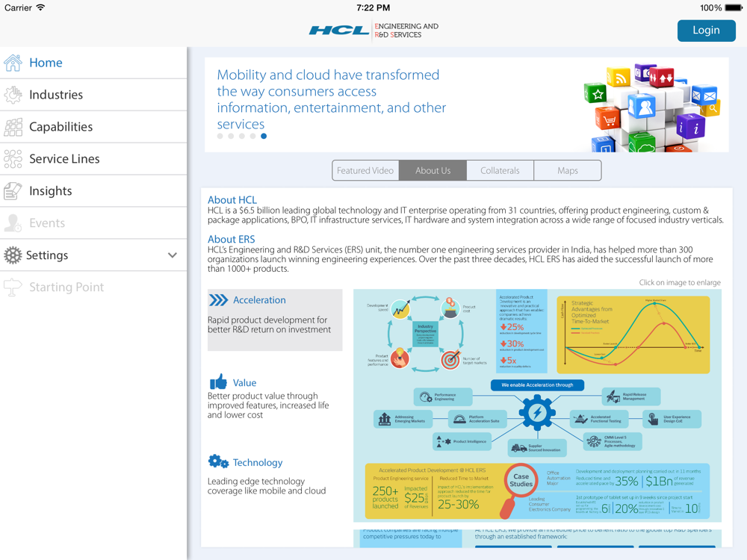The image size is (747, 560).
Task: Select the second banner page dot
Action: coord(231,136)
